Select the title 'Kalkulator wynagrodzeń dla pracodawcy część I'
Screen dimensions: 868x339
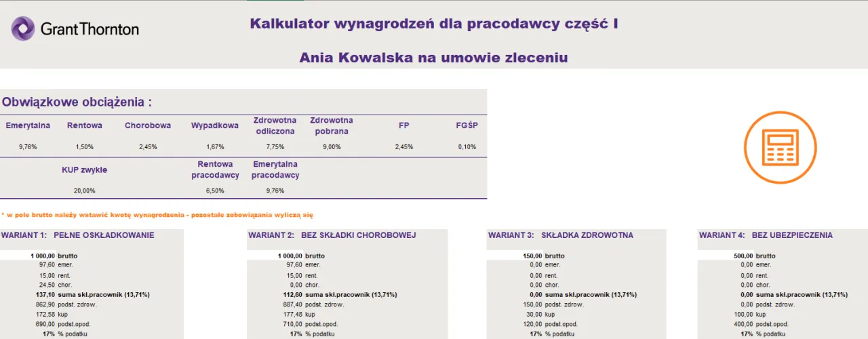[434, 24]
